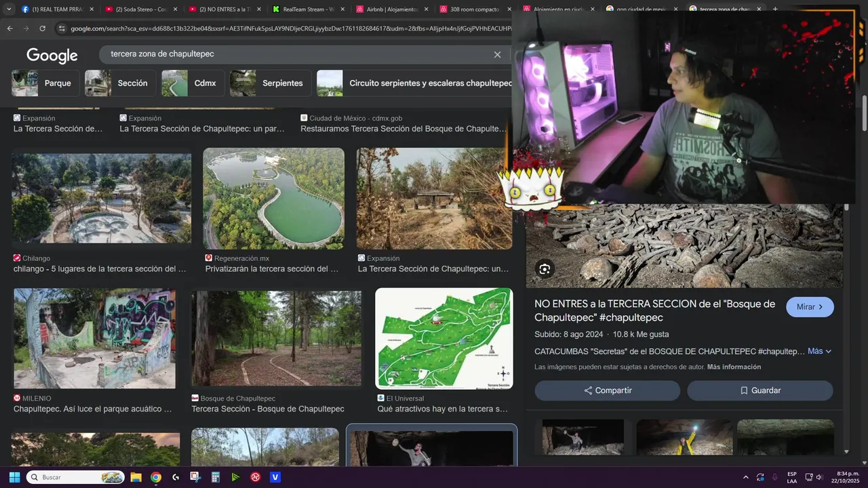Open Restauramos Tercera Sección cdmx.gob result link
The width and height of the screenshot is (868, 488).
click(x=403, y=129)
